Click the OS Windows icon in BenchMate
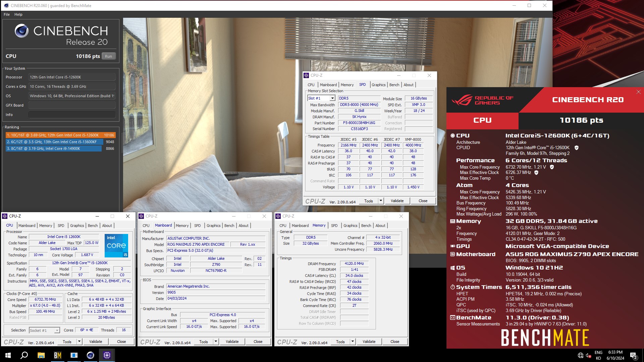 pyautogui.click(x=452, y=268)
